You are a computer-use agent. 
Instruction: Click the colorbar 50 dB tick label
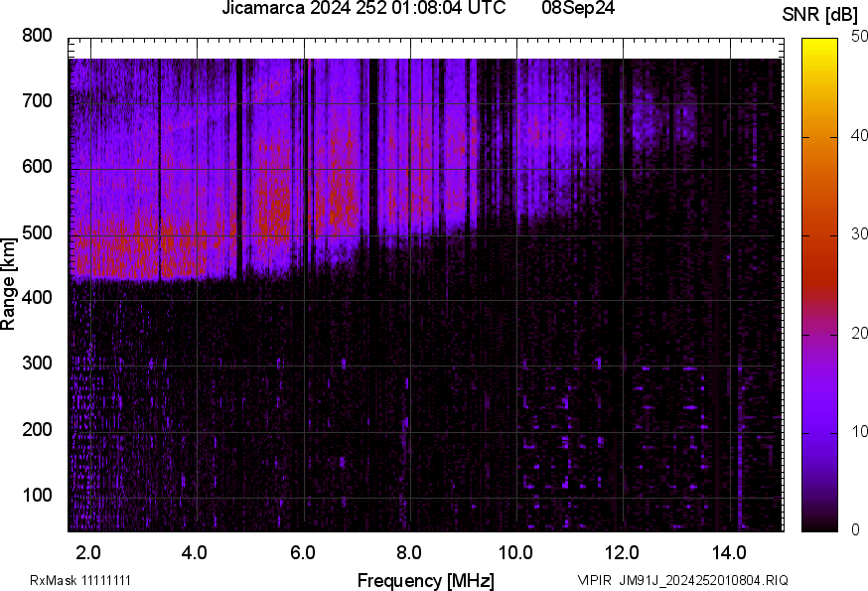859,37
